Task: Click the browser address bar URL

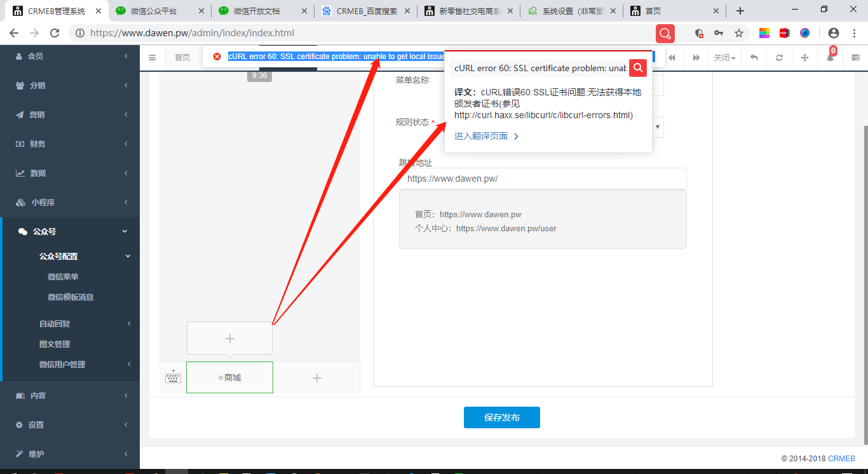Action: pyautogui.click(x=192, y=33)
